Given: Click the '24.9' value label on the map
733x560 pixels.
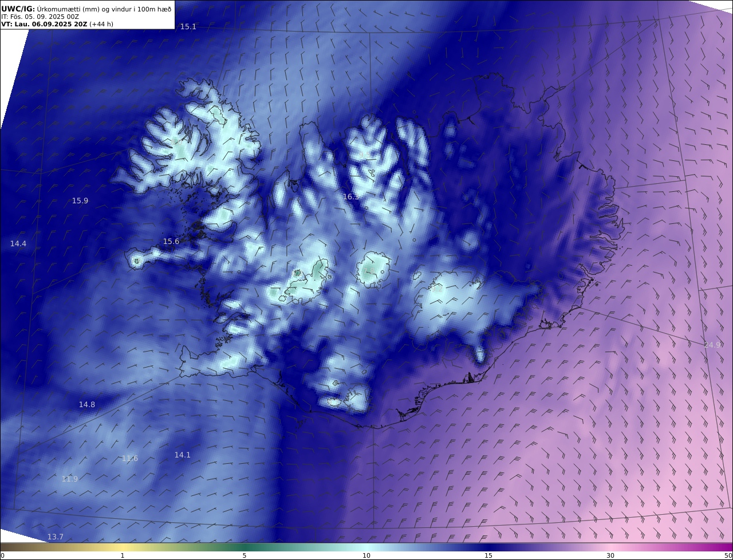Looking at the screenshot, I should (713, 345).
